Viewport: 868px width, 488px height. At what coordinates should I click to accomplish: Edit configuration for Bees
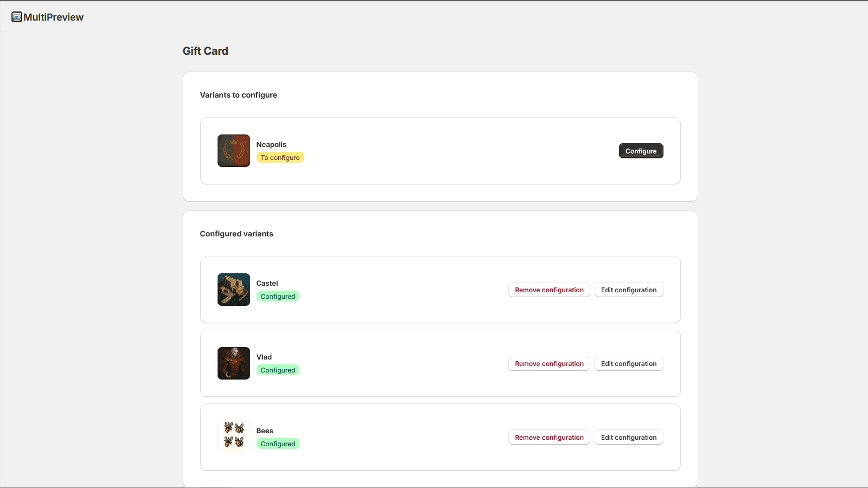tap(628, 438)
